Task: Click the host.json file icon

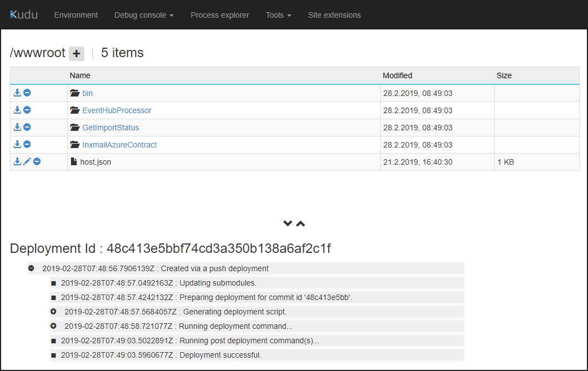Action: pos(74,162)
